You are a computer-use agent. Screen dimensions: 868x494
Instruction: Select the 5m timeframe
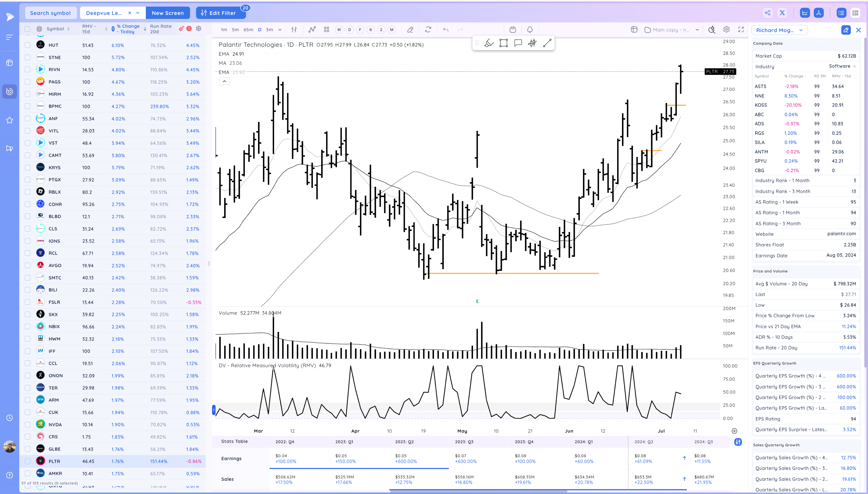(235, 30)
